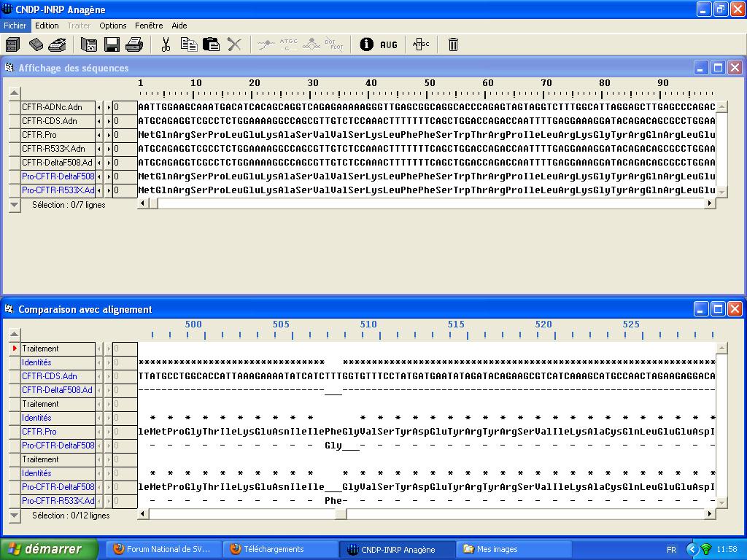Screen dimensions: 747x560
Task: Open the Options menu
Action: click(113, 26)
